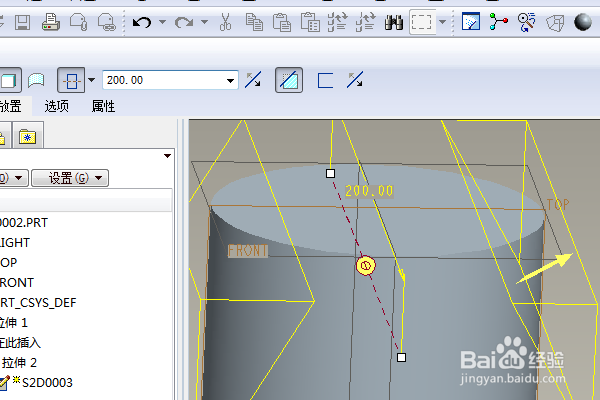The image size is (600, 400).
Task: Flip extrude depth direction next to depth box
Action: (x=253, y=80)
